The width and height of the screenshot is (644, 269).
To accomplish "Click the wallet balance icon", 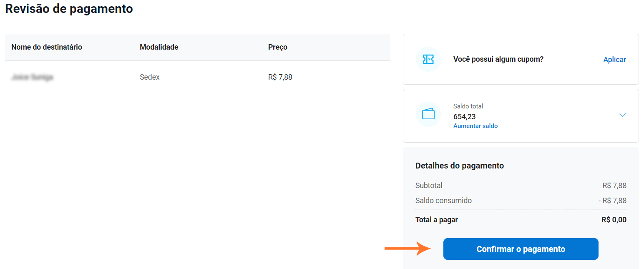I will (x=428, y=114).
